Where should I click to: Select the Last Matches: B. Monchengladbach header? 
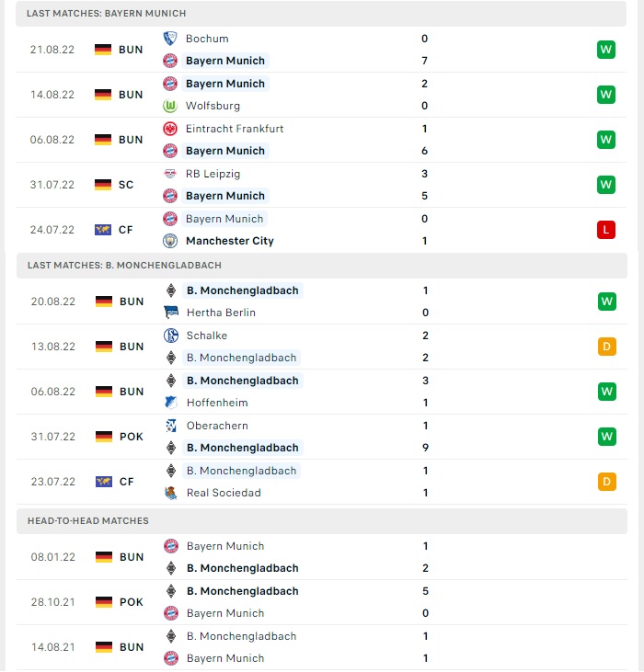coord(322,266)
